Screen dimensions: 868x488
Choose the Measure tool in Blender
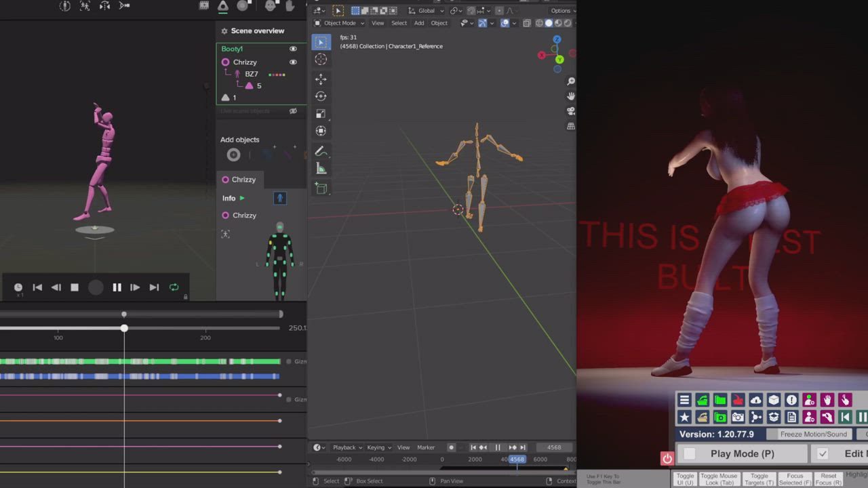click(321, 169)
